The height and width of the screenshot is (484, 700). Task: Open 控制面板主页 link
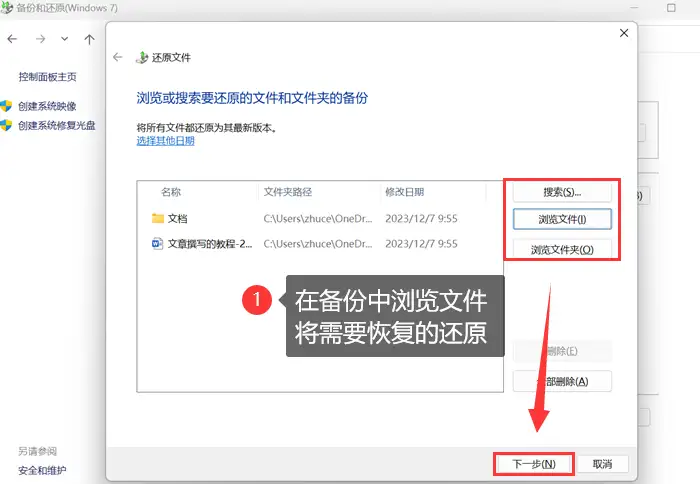(47, 77)
